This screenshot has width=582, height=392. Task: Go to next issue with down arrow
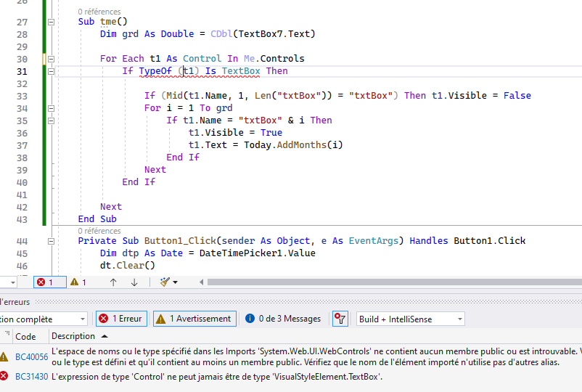(134, 282)
